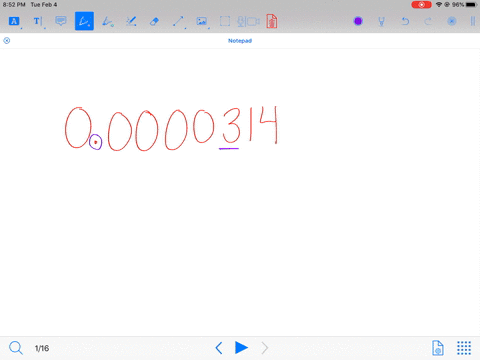Open the round settings icon in toolbar

(452, 21)
